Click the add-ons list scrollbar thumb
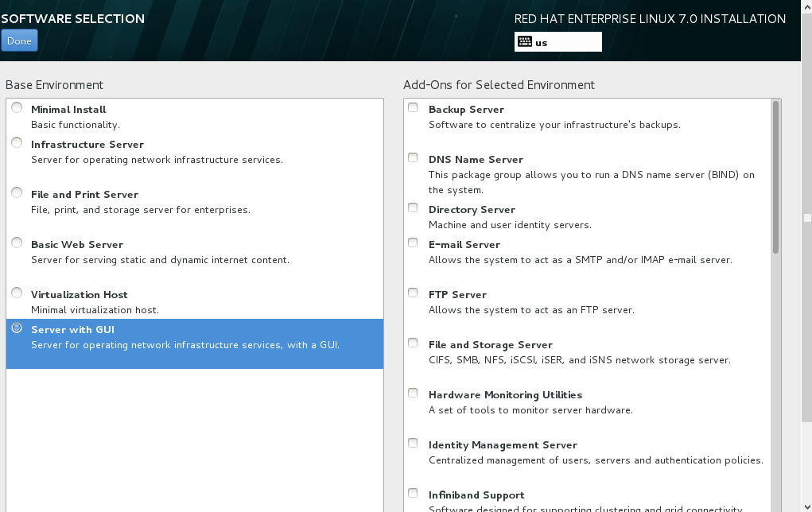The width and height of the screenshot is (812, 512). [775, 177]
